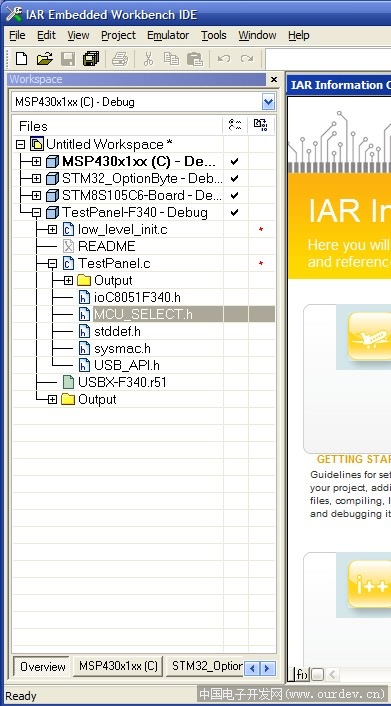
Task: Expand the MSP430x1xx (C) project node
Action: click(36, 161)
